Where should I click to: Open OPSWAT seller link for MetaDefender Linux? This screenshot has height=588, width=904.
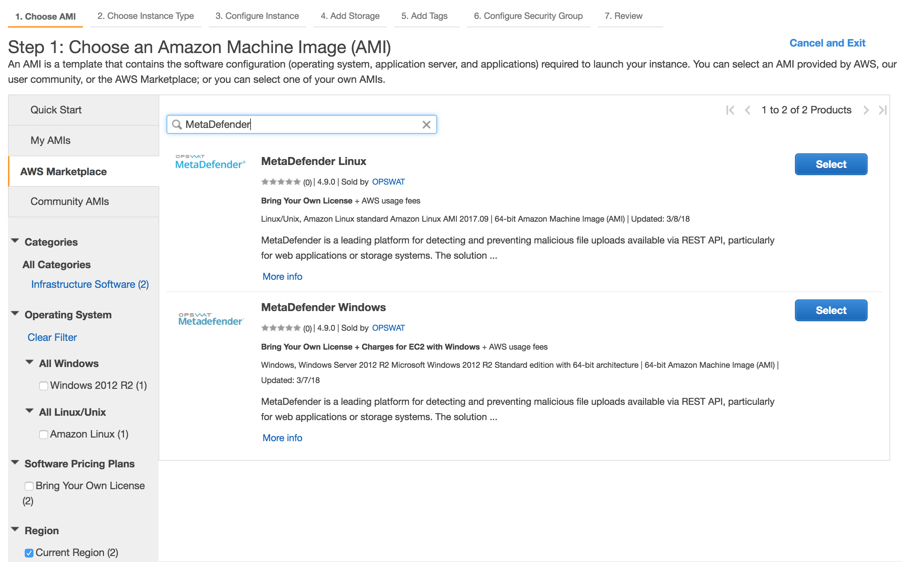click(x=389, y=182)
